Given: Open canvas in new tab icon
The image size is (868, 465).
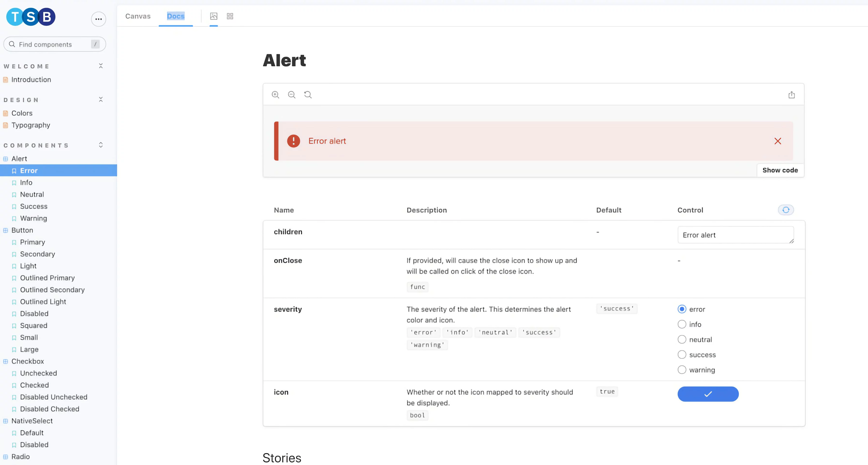Looking at the screenshot, I should 792,95.
